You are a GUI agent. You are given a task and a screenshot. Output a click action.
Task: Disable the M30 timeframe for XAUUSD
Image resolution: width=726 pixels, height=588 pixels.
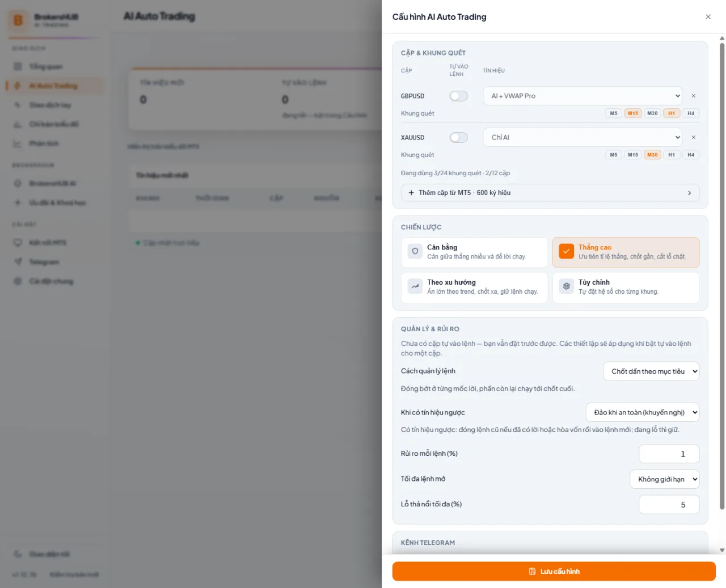pyautogui.click(x=652, y=155)
